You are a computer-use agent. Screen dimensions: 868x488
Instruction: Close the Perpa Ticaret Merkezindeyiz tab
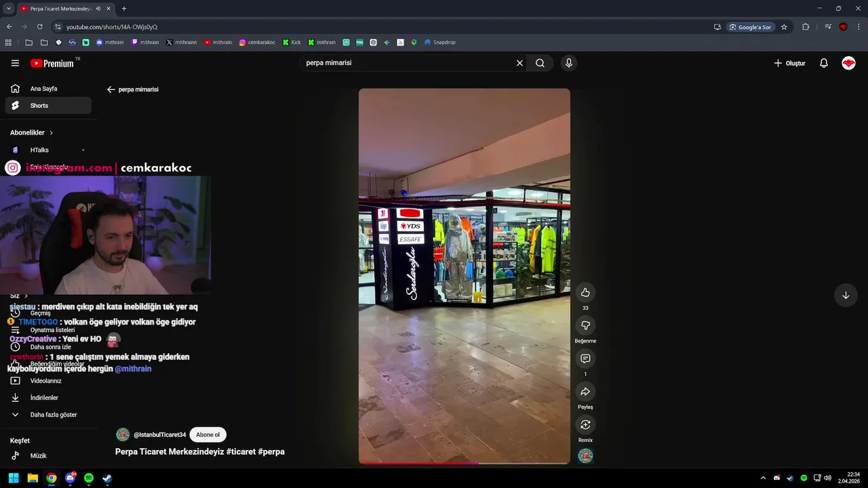pyautogui.click(x=108, y=9)
